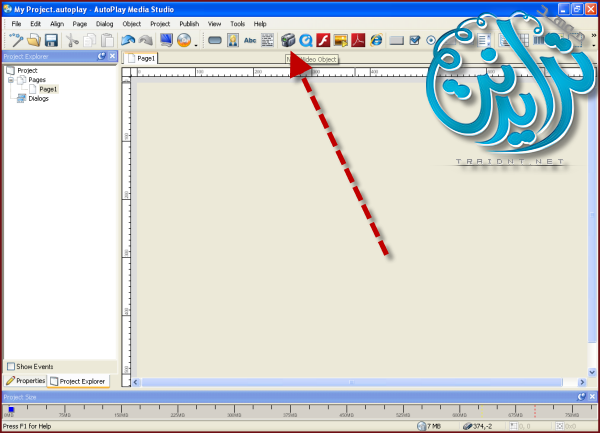The width and height of the screenshot is (600, 433).
Task: Insert a new Label object (Abc)
Action: click(x=250, y=40)
